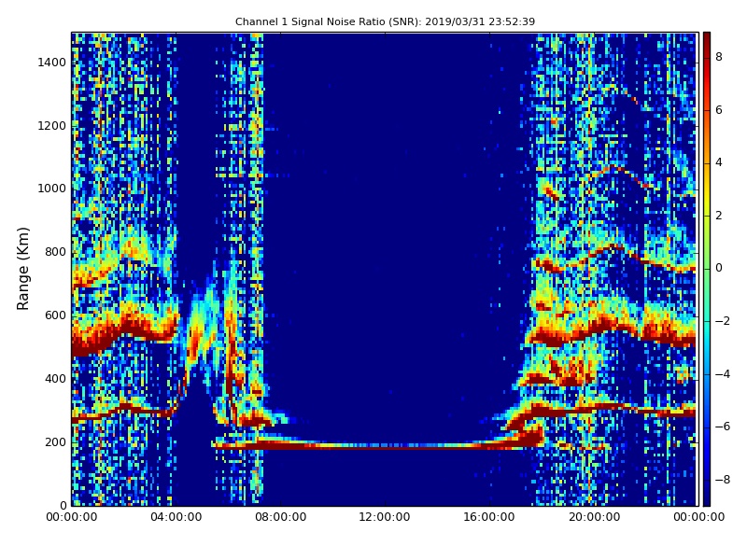Click the colorbar value 0 label
Image resolution: width=747 pixels, height=560 pixels.
(719, 268)
